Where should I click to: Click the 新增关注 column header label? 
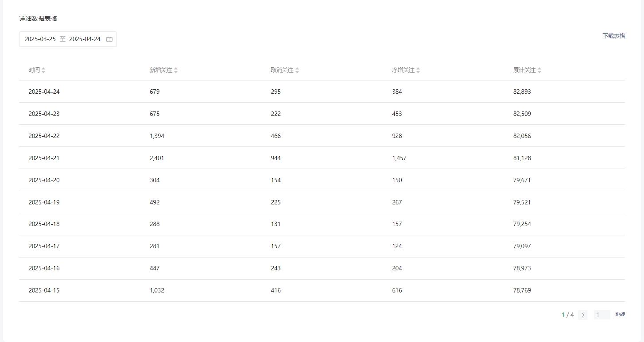coord(161,70)
